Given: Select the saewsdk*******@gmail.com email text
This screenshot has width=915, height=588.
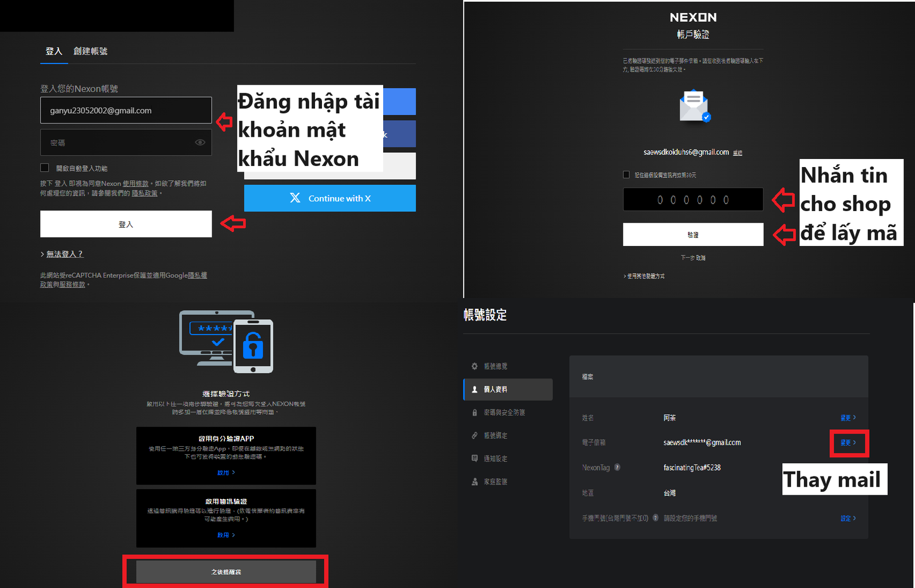Looking at the screenshot, I should tap(702, 443).
